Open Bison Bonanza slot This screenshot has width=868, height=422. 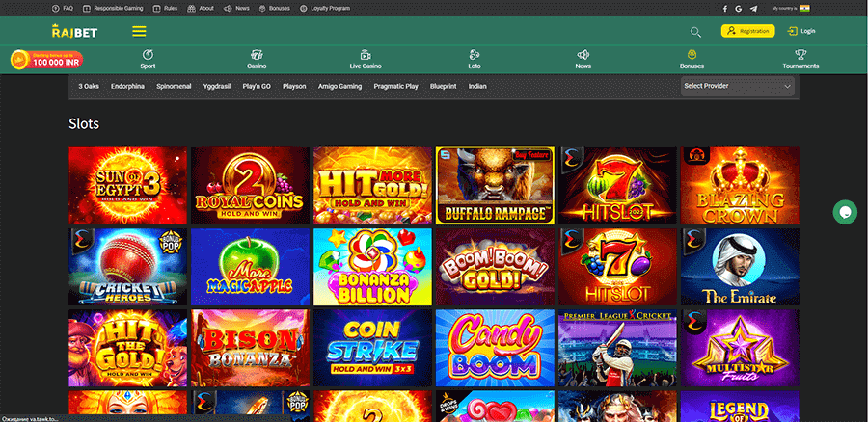tap(250, 348)
